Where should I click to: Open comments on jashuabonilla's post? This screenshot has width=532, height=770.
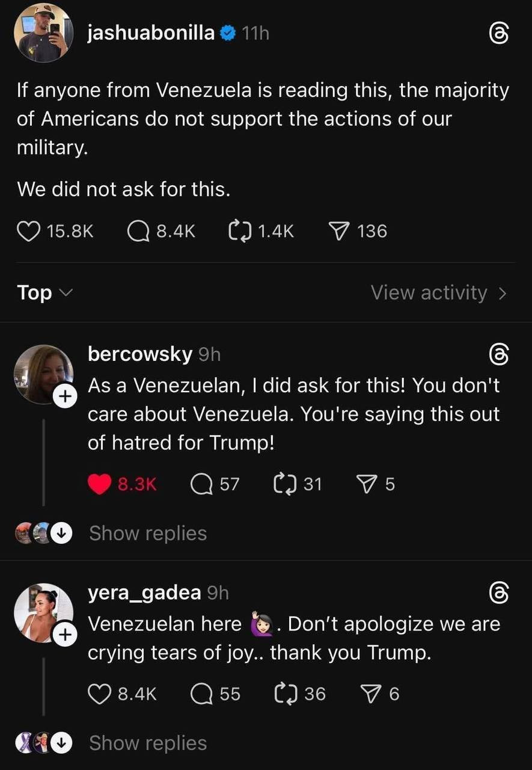[139, 231]
